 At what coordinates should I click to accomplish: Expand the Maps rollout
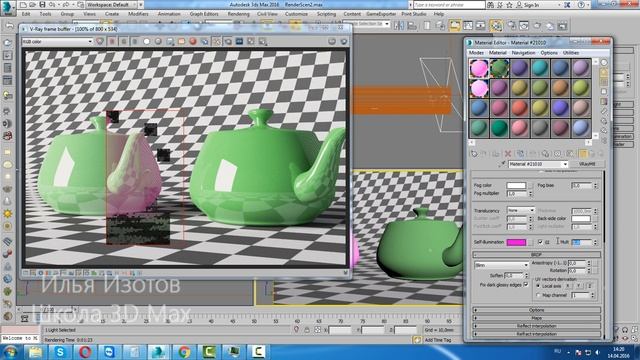tap(537, 318)
